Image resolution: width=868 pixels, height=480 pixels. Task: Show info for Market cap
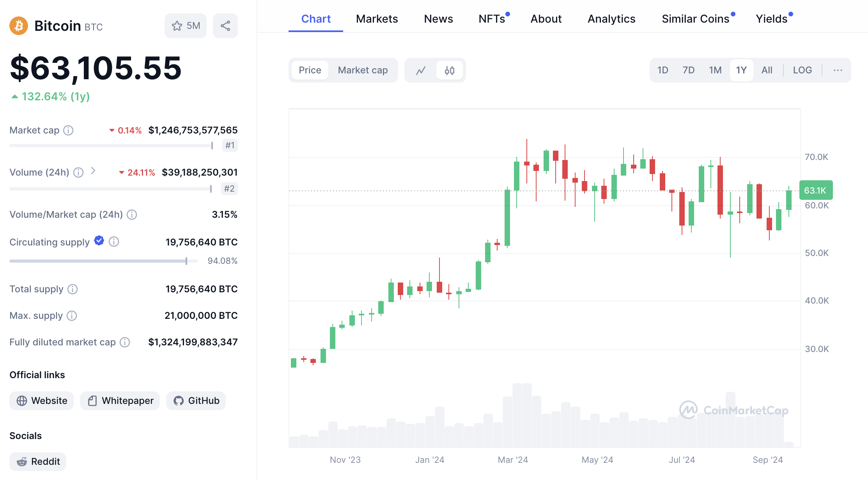(68, 130)
